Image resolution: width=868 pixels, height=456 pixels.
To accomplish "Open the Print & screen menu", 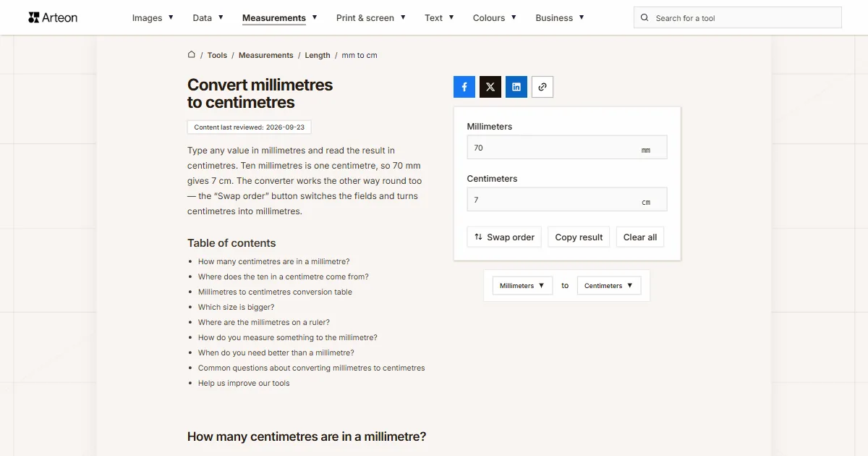I will (371, 18).
